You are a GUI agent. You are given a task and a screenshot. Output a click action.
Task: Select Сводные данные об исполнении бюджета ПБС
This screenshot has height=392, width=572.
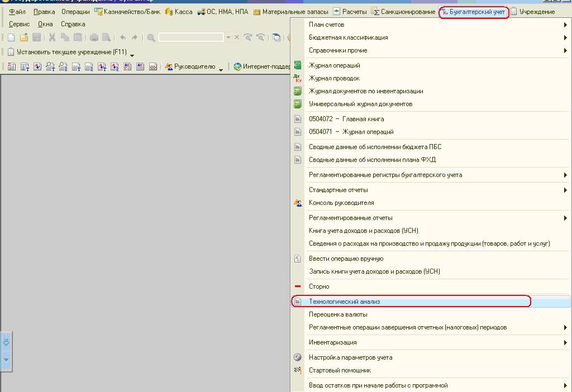[x=431, y=147]
